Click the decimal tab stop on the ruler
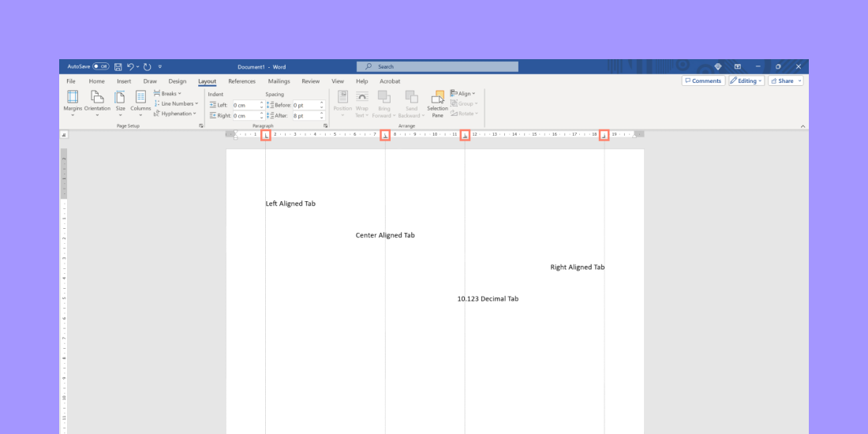The width and height of the screenshot is (868, 434). pos(465,135)
